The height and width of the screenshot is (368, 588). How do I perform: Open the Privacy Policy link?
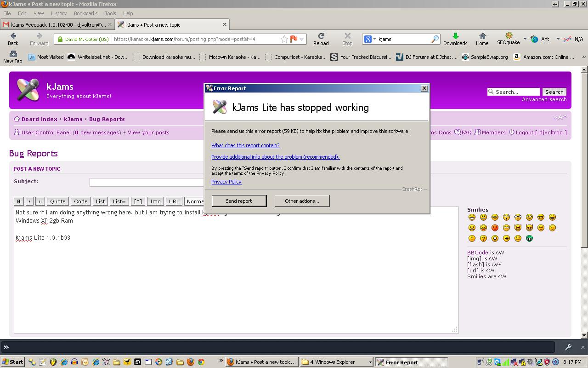pos(226,182)
